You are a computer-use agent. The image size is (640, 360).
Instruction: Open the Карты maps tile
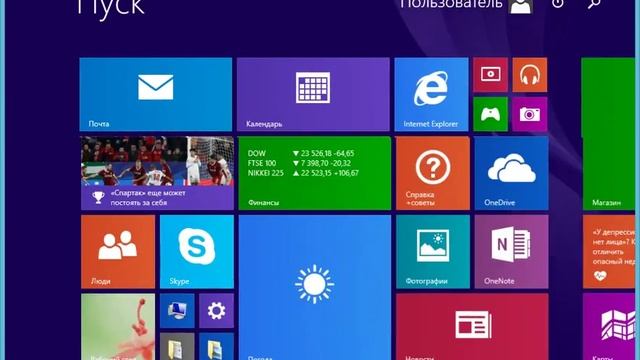click(609, 327)
